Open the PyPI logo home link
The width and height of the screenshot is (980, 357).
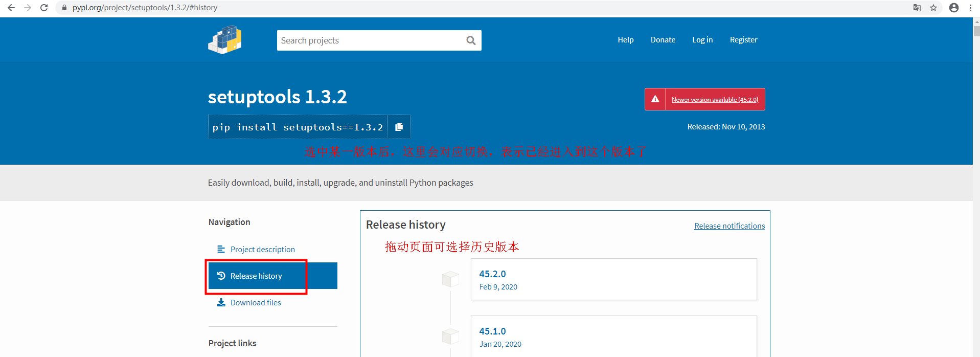click(225, 40)
